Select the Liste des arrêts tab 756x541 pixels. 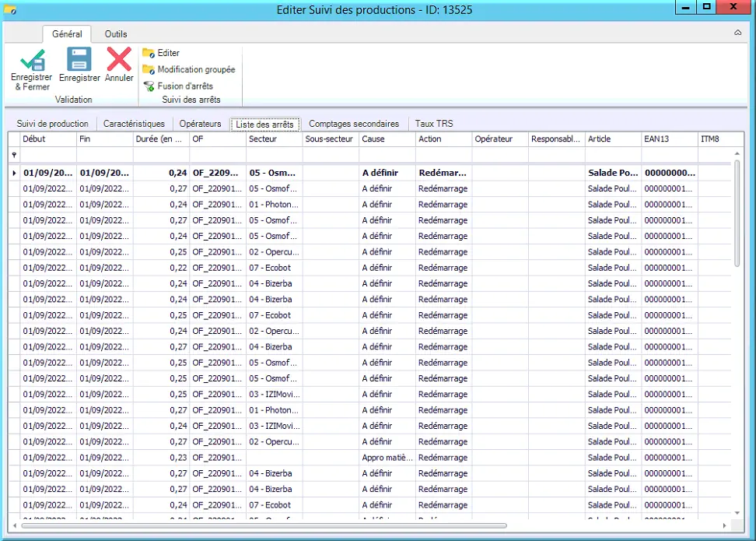[x=264, y=124]
